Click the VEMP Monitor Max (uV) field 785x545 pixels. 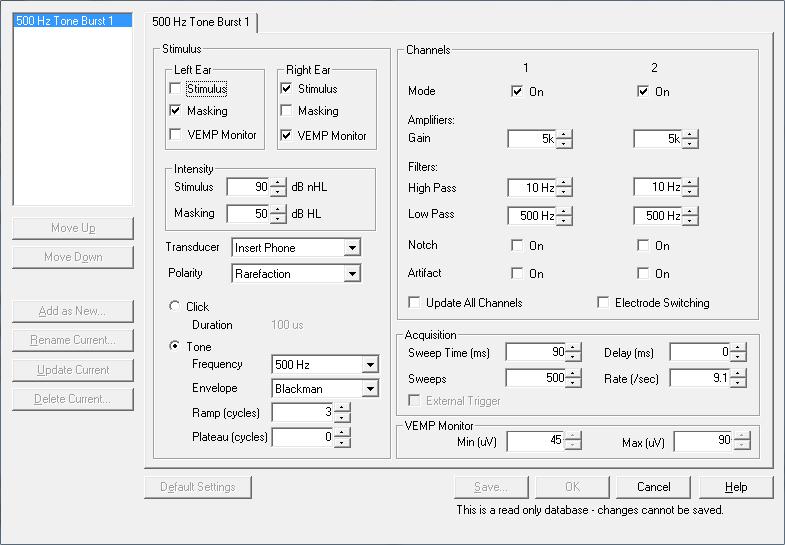704,441
